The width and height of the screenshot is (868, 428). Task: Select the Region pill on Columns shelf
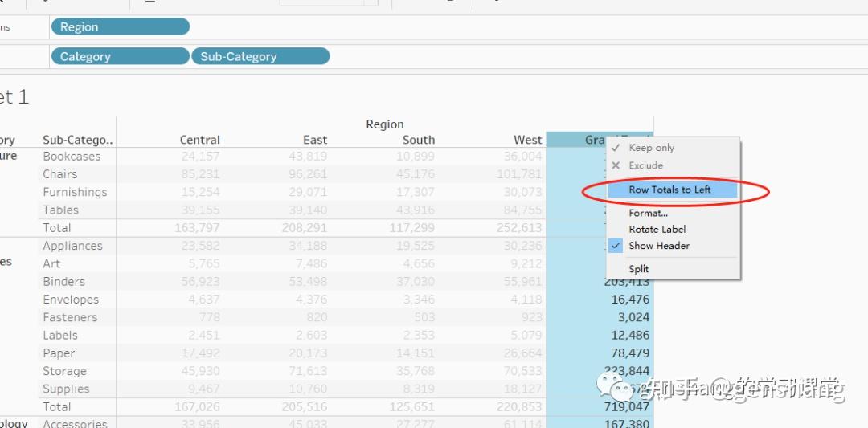click(x=120, y=26)
